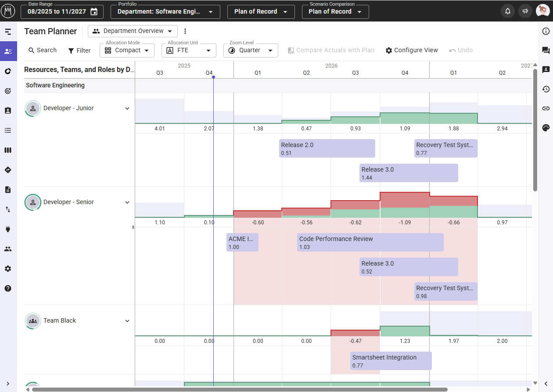
Task: Open the settings gear in left sidebar
Action: pos(8,269)
